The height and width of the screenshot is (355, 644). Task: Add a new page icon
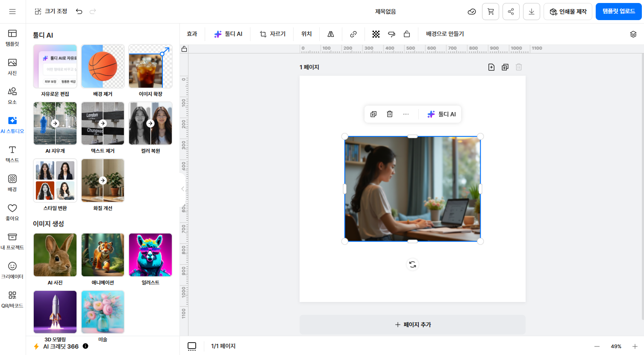pyautogui.click(x=491, y=67)
